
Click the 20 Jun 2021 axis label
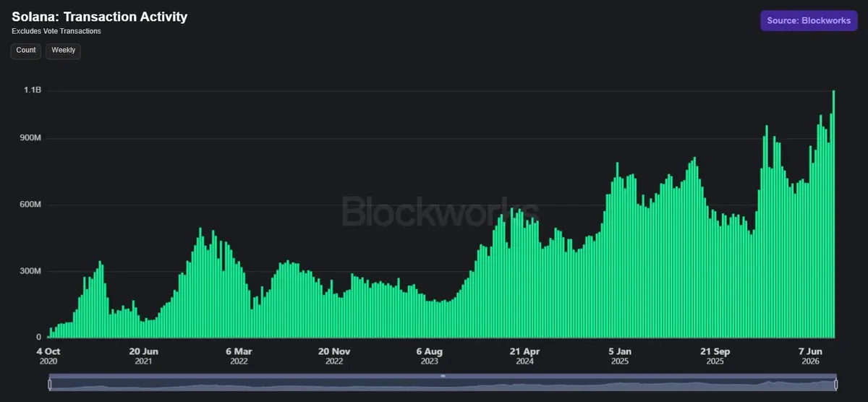[144, 356]
